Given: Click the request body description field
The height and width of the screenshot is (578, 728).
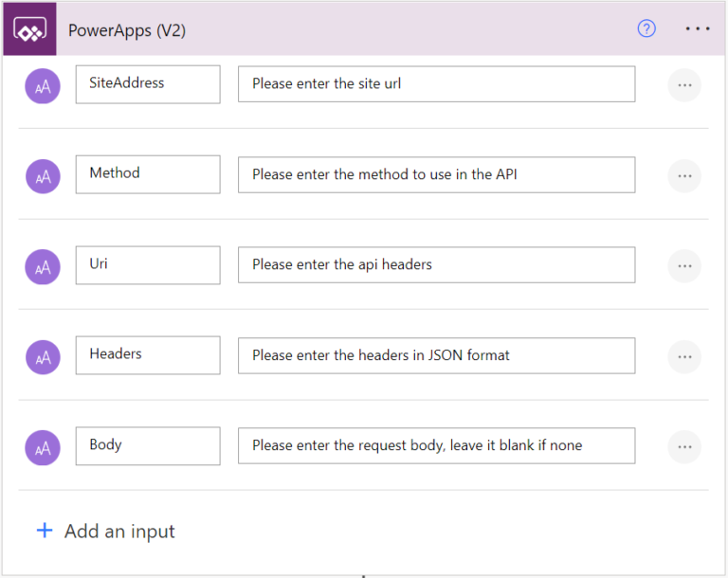Looking at the screenshot, I should [436, 445].
